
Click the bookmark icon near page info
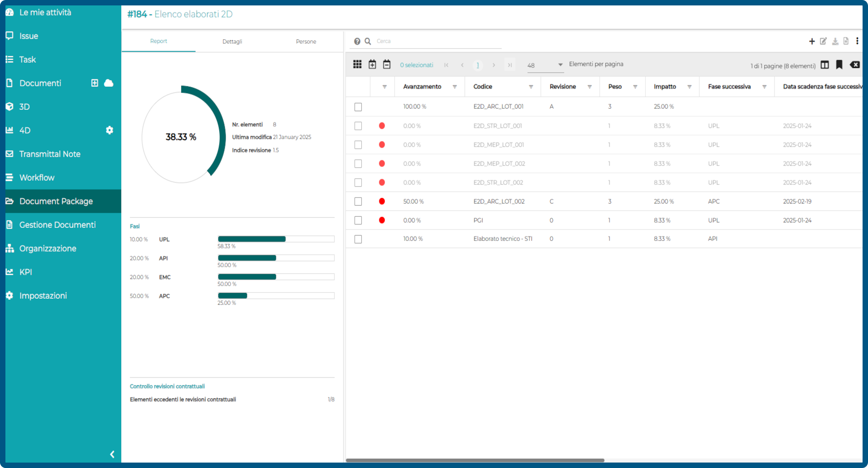click(840, 65)
